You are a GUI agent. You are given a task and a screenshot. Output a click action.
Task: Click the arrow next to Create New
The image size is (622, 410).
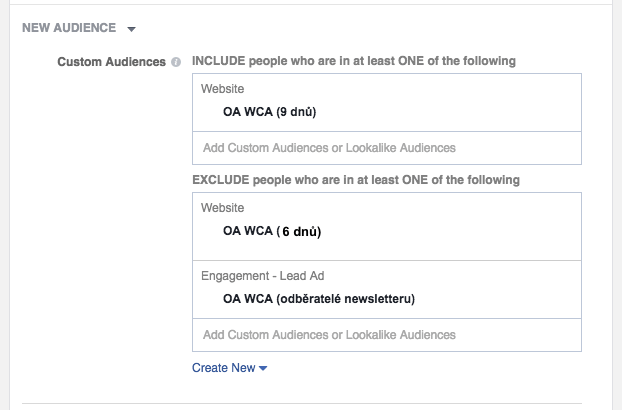(263, 368)
